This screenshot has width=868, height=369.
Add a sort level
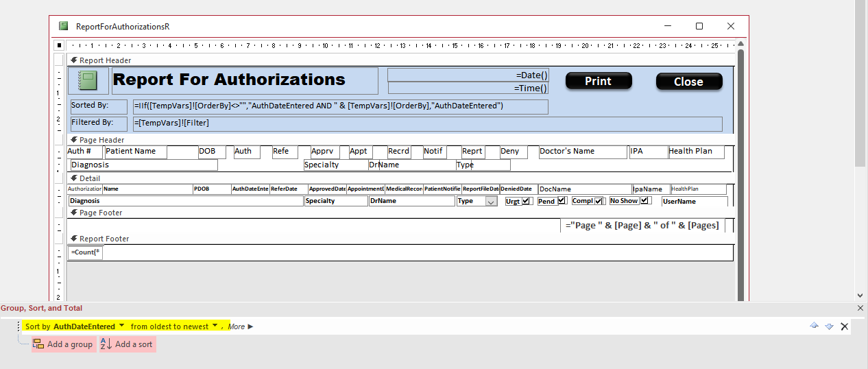click(x=127, y=344)
